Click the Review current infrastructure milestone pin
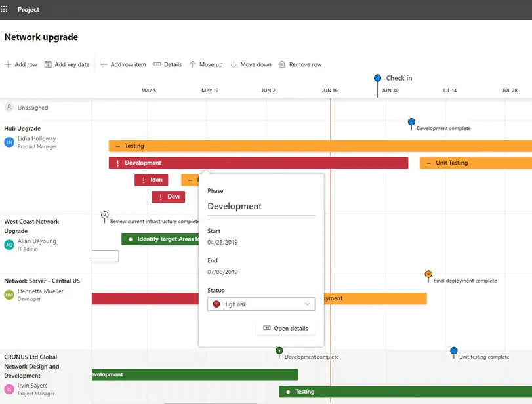This screenshot has width=532, height=404. (105, 215)
